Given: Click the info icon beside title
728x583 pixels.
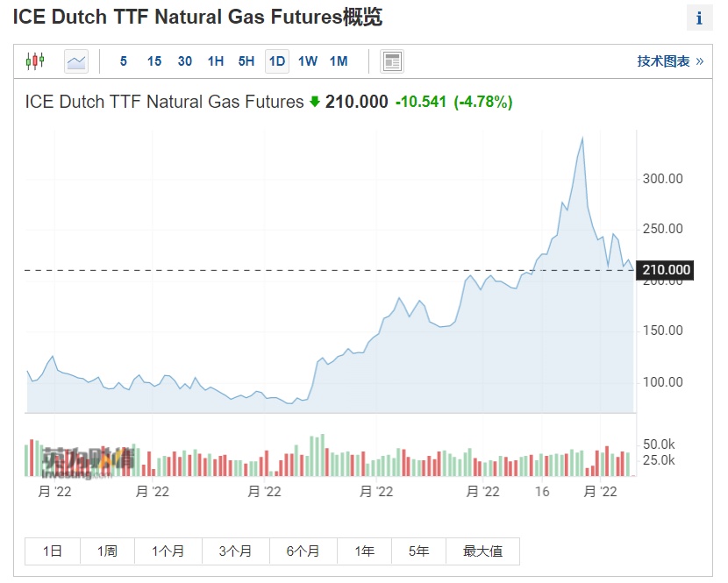Looking at the screenshot, I should [x=699, y=18].
